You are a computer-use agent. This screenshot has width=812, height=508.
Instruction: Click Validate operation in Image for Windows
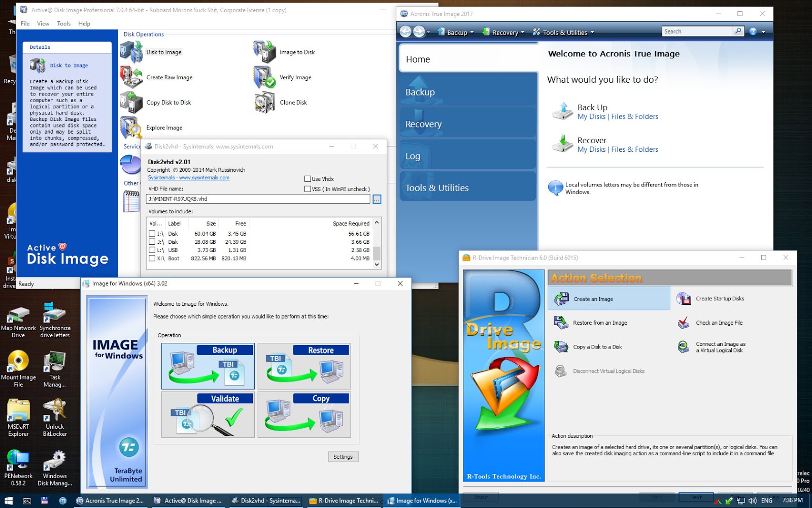[x=208, y=415]
